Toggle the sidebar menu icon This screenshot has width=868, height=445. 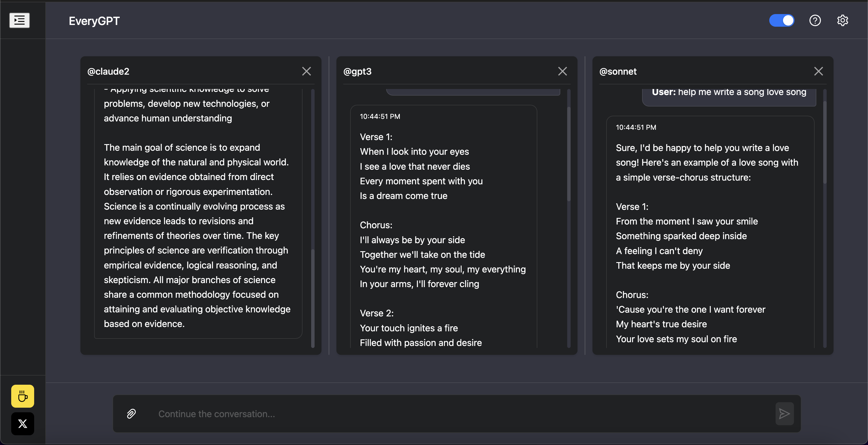coord(19,21)
